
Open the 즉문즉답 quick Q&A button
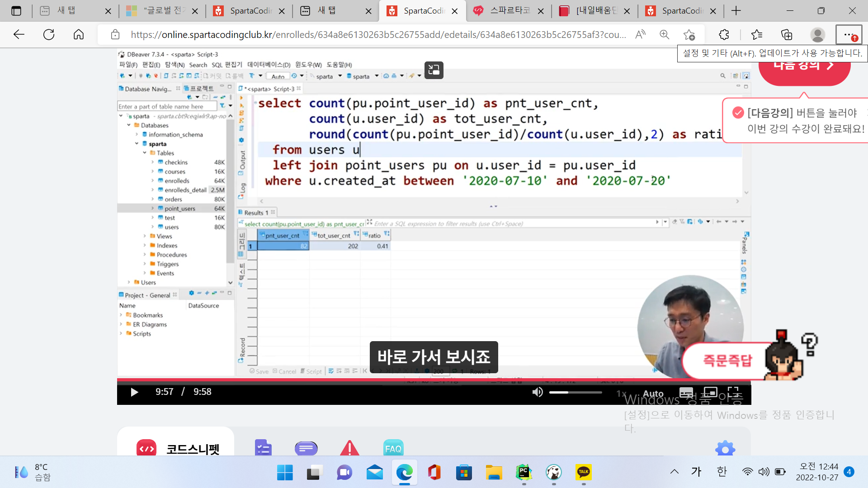(x=727, y=360)
